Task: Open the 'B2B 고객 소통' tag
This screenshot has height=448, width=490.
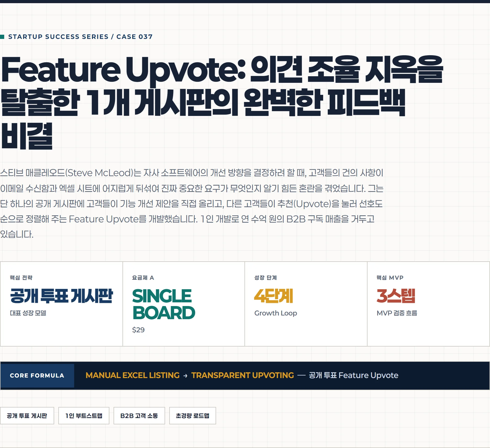Action: point(139,416)
